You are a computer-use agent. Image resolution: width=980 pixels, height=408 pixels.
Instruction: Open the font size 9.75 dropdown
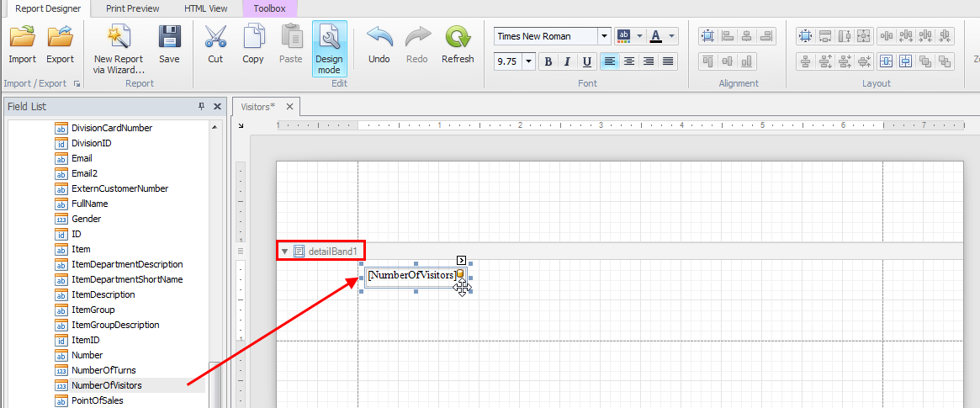pyautogui.click(x=528, y=61)
